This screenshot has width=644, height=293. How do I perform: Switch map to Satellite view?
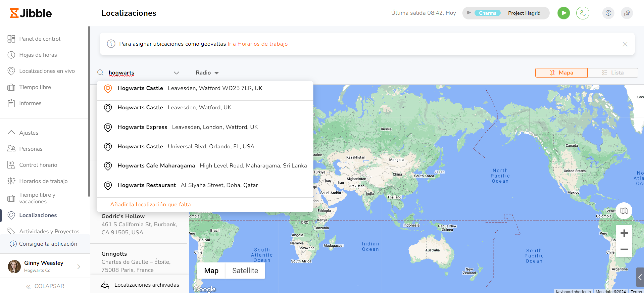pyautogui.click(x=245, y=271)
